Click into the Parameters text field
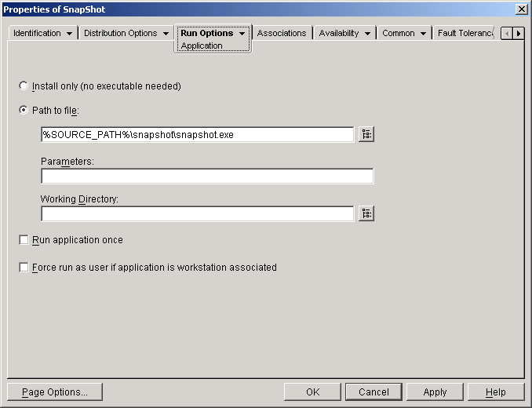Screen dimensions: 532x408 [207, 176]
